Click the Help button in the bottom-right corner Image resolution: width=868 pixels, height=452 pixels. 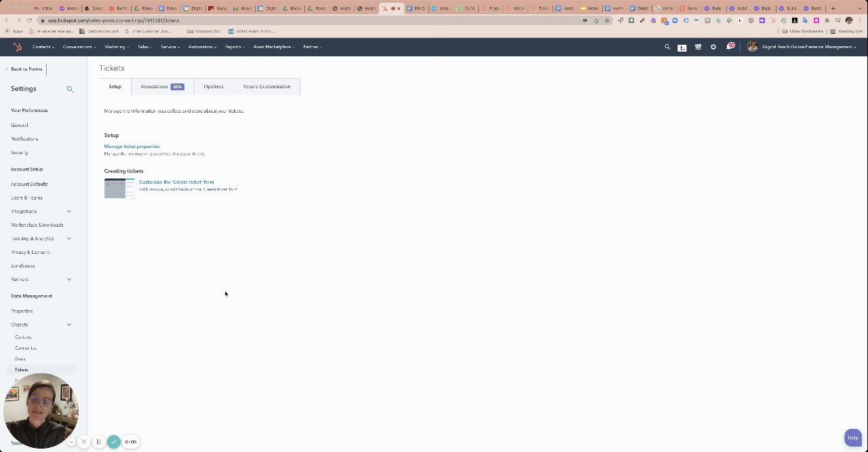tap(852, 438)
